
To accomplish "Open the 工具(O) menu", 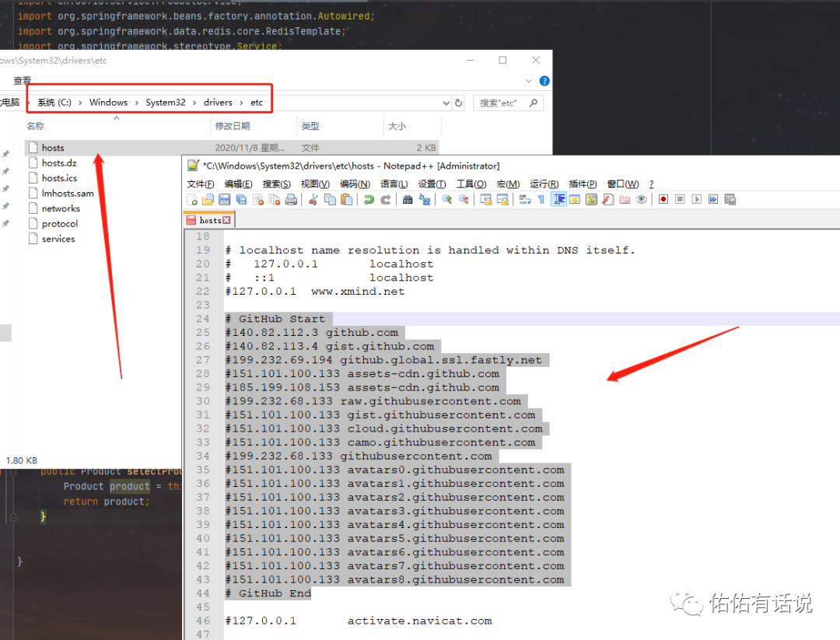I will tap(471, 184).
